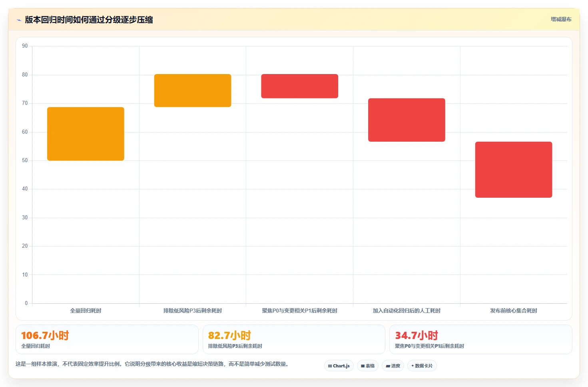Image resolution: width=588 pixels, height=387 pixels.
Task: Click the 表格 tag chip
Action: click(368, 366)
